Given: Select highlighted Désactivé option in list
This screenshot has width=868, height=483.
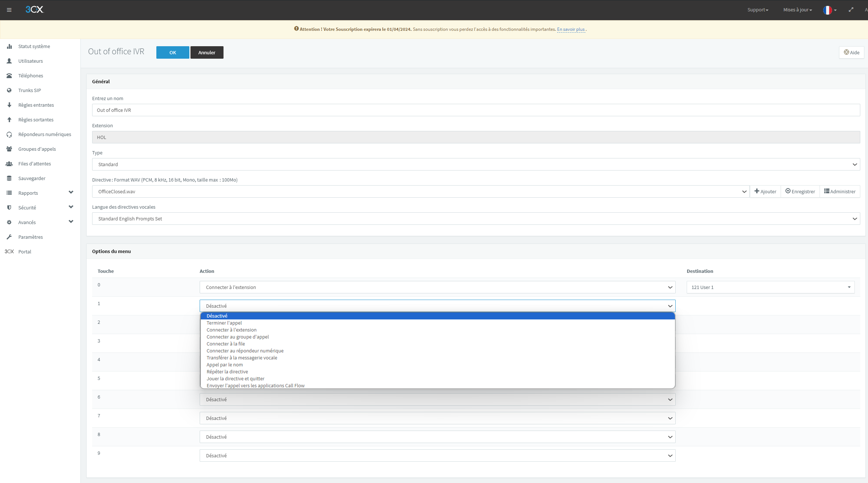Looking at the screenshot, I should (x=437, y=316).
